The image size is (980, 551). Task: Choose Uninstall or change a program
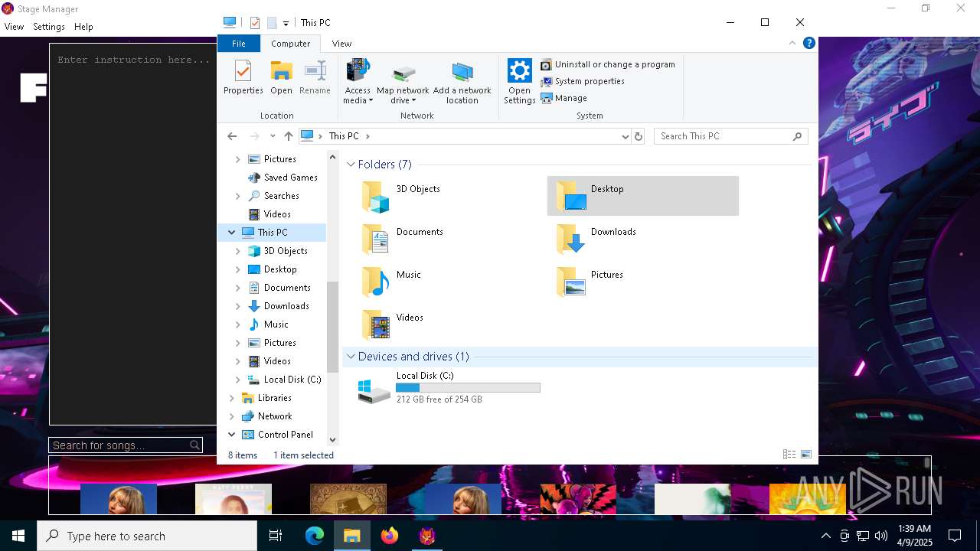[608, 64]
